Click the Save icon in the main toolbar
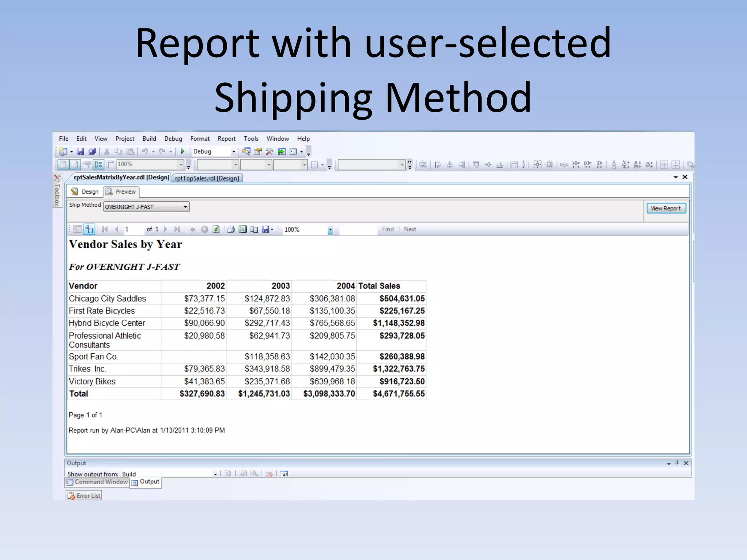 pos(81,151)
